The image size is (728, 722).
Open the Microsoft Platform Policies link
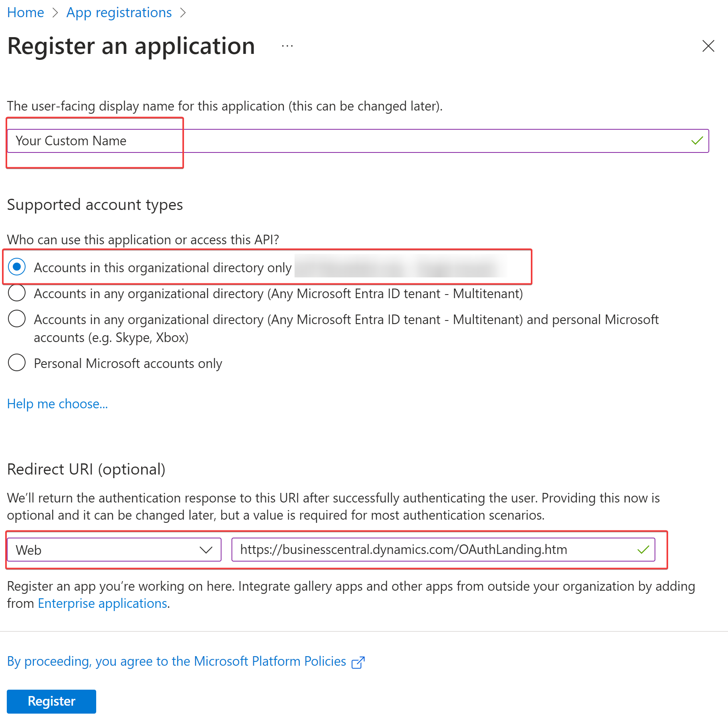176,661
